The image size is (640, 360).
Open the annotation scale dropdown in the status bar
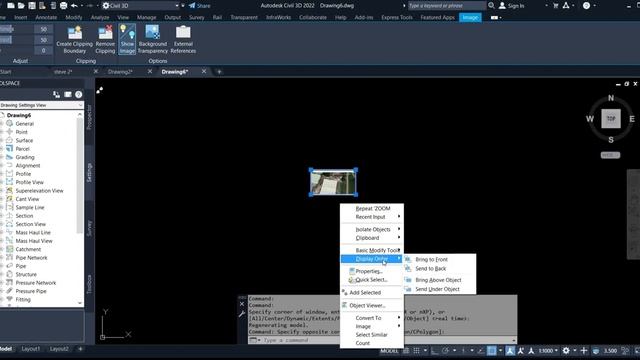coord(548,351)
